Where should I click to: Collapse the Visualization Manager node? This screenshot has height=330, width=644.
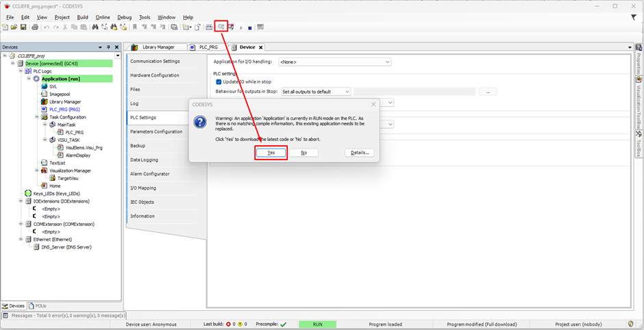pos(37,170)
